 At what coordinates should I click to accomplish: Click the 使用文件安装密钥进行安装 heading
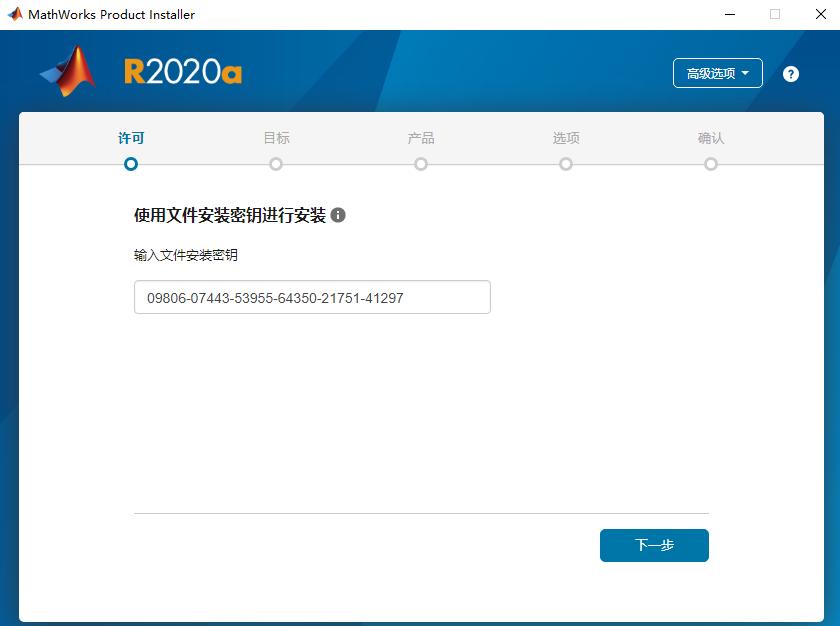coord(230,215)
